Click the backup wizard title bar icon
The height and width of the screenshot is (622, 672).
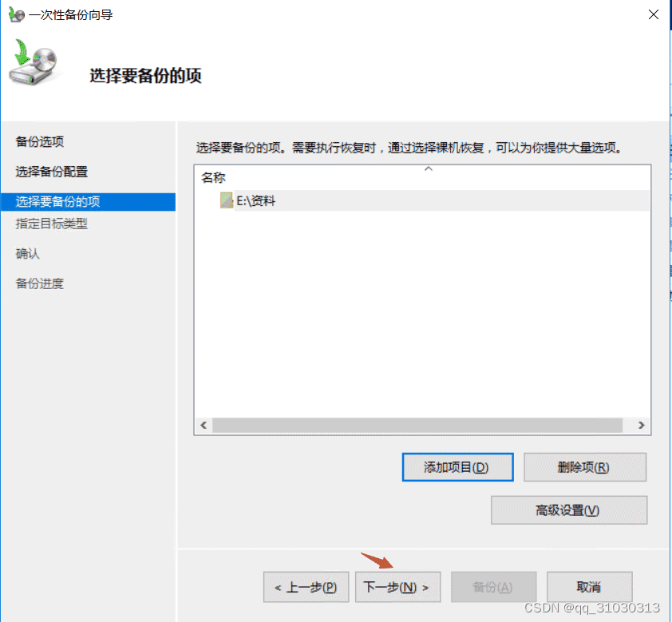coord(16,14)
